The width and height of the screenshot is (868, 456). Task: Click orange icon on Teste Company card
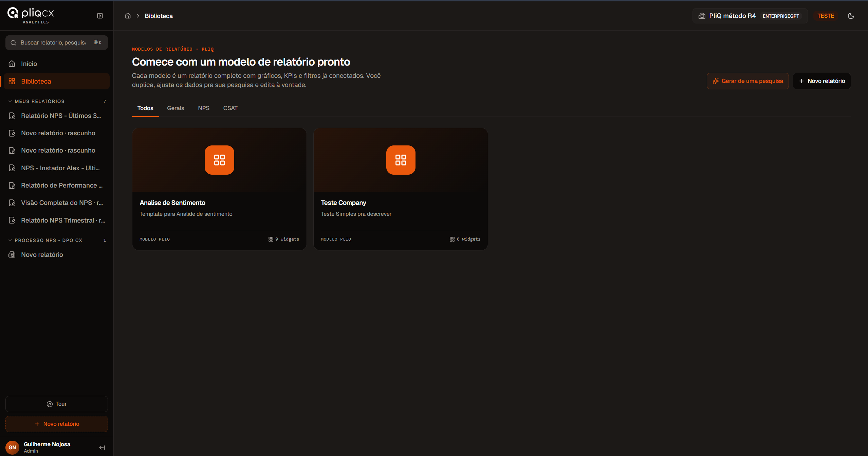pos(401,160)
